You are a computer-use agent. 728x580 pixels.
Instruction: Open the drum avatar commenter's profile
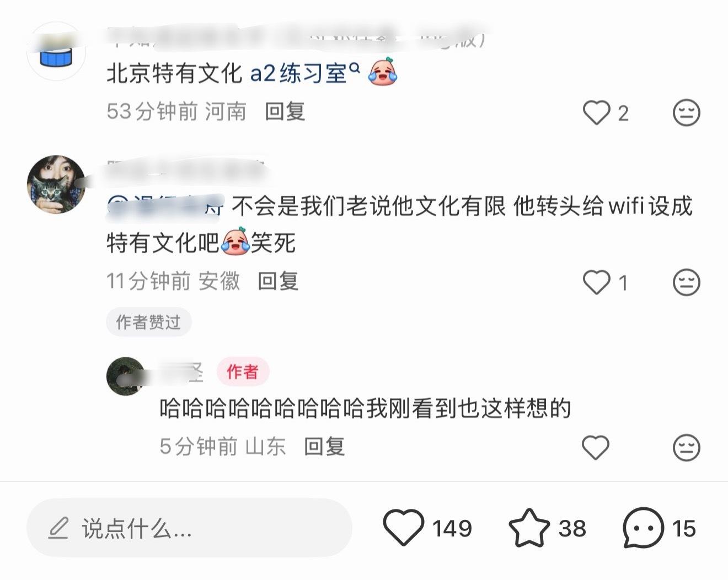coord(56,51)
